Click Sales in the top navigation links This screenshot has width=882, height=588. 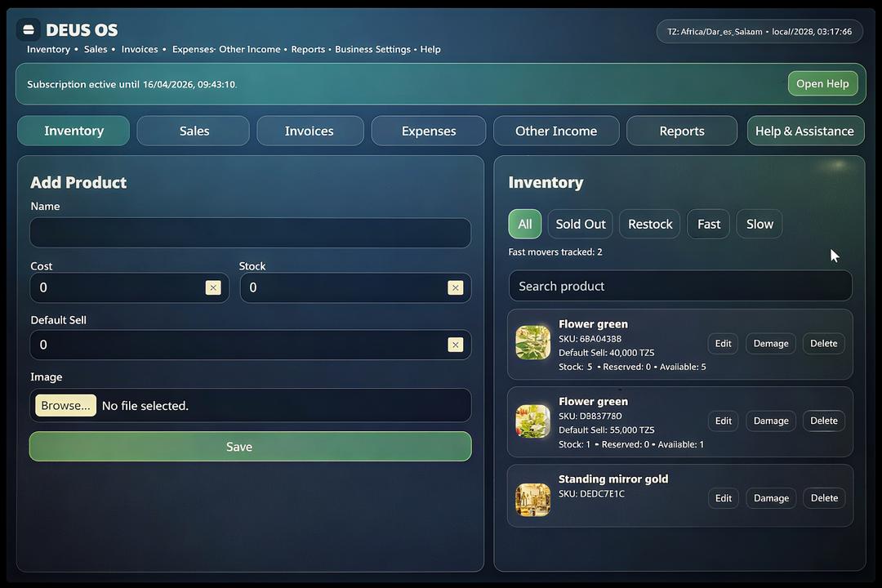96,50
